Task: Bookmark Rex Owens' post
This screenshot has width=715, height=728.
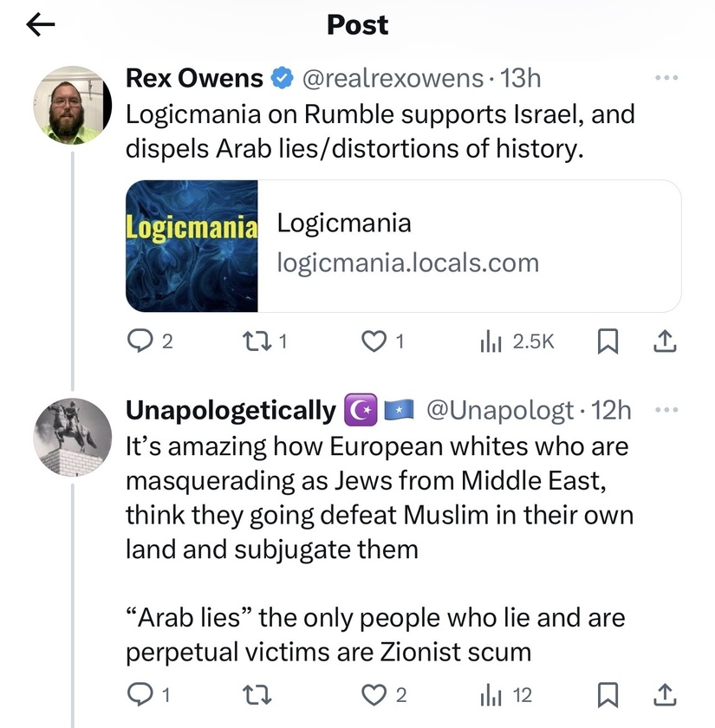Action: tap(608, 341)
